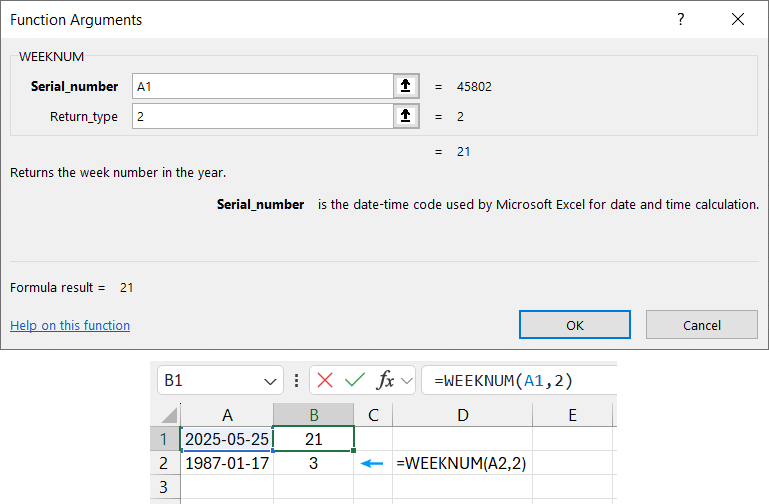Click the range selector icon for Serial_number
Image resolution: width=769 pixels, height=504 pixels.
(405, 87)
